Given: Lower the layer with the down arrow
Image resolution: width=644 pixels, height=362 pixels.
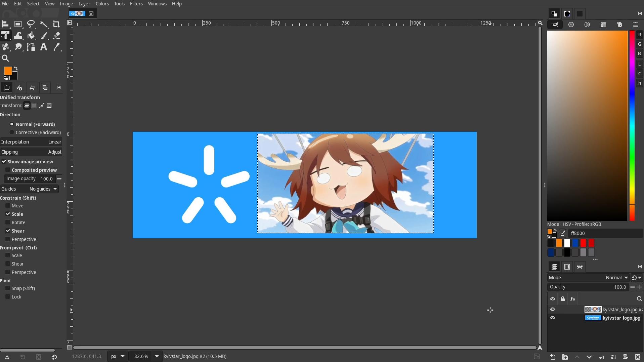Looking at the screenshot, I should tap(589, 357).
